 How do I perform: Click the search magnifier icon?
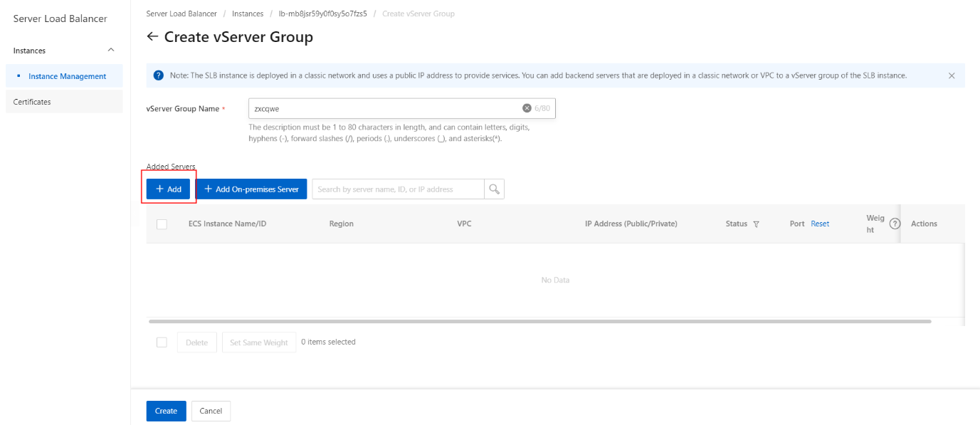pyautogui.click(x=495, y=189)
